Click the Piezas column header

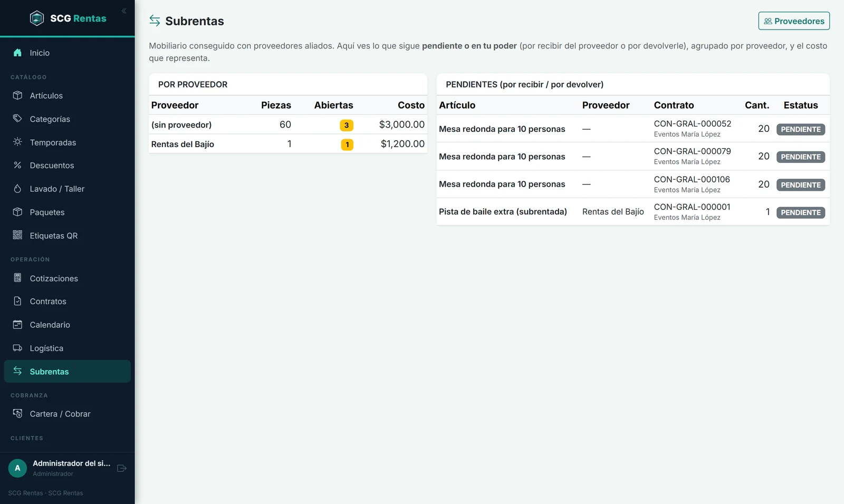point(276,105)
